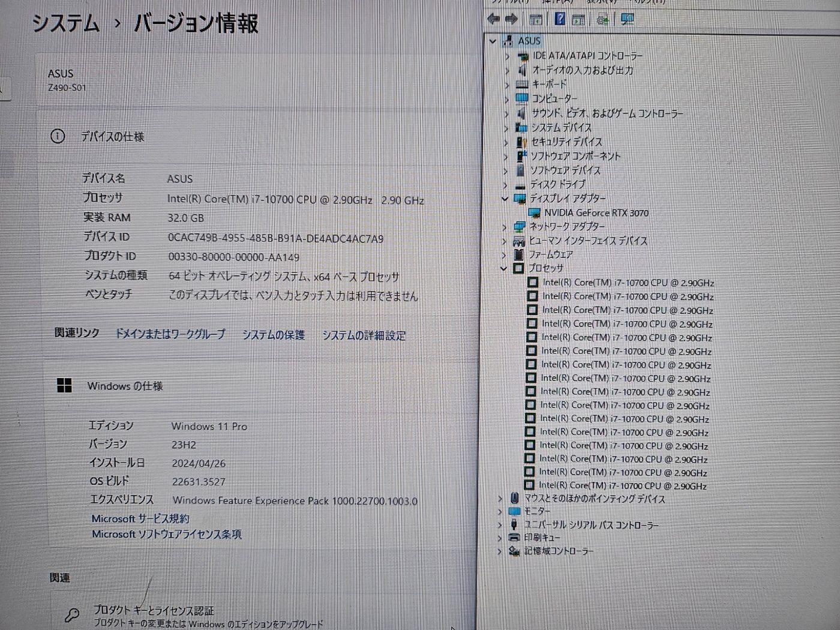Viewport: 840px width, 630px height.
Task: Click the プロセッサ category icon
Action: (518, 269)
